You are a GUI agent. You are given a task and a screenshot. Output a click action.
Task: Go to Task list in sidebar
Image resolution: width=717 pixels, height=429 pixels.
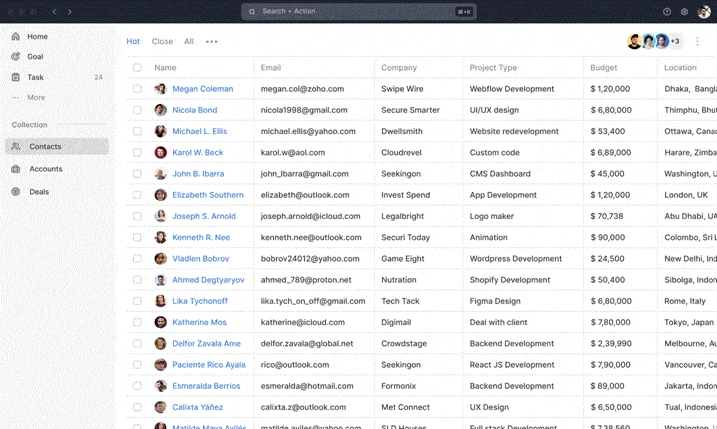[35, 77]
